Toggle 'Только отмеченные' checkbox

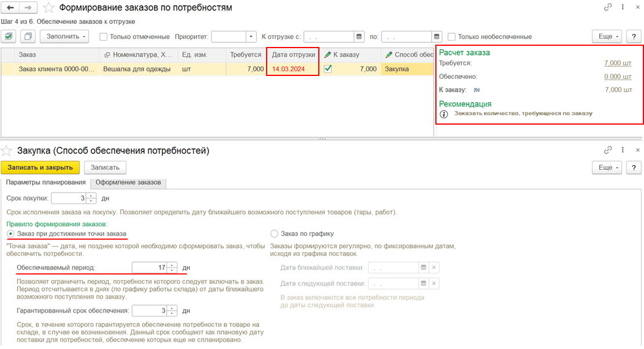pos(104,37)
